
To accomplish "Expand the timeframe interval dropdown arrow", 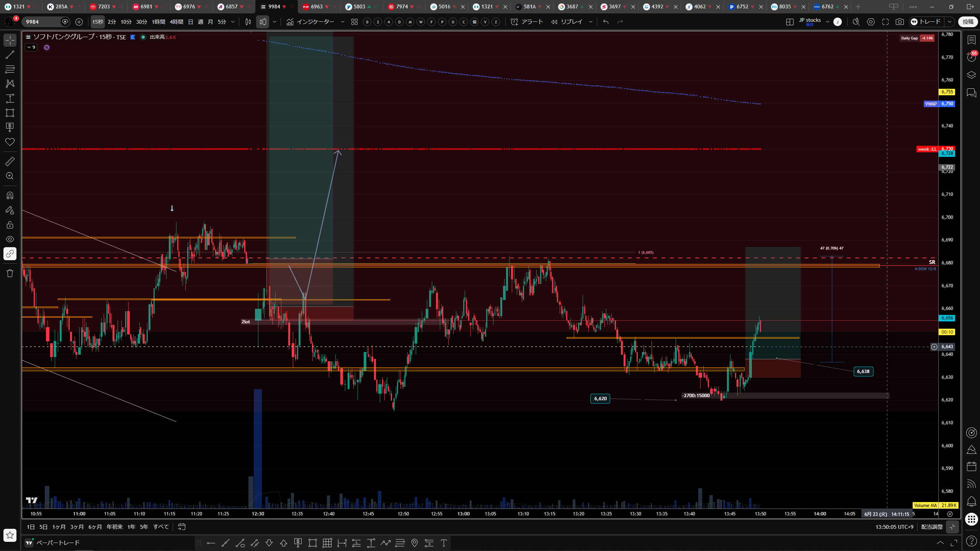I will click(233, 22).
